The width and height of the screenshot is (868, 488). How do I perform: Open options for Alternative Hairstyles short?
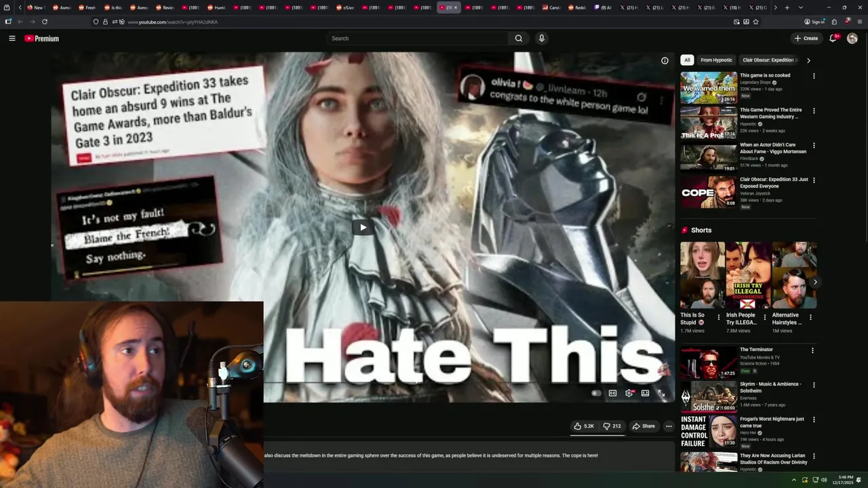[x=810, y=317]
